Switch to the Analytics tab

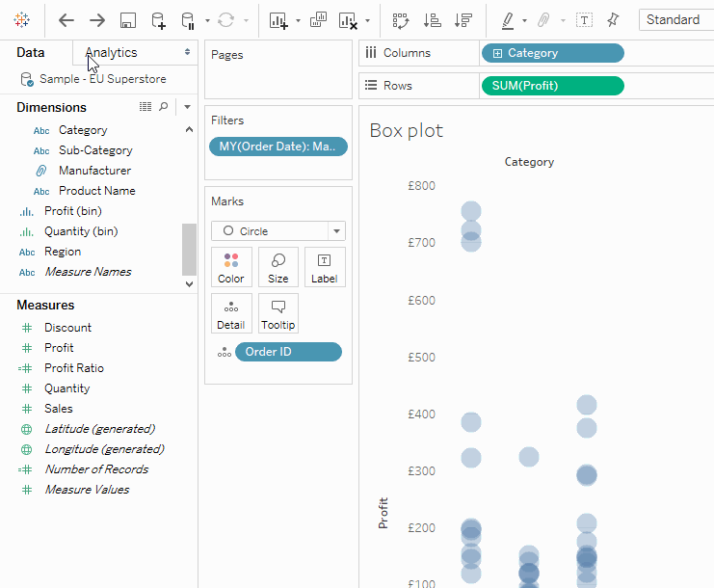111,53
